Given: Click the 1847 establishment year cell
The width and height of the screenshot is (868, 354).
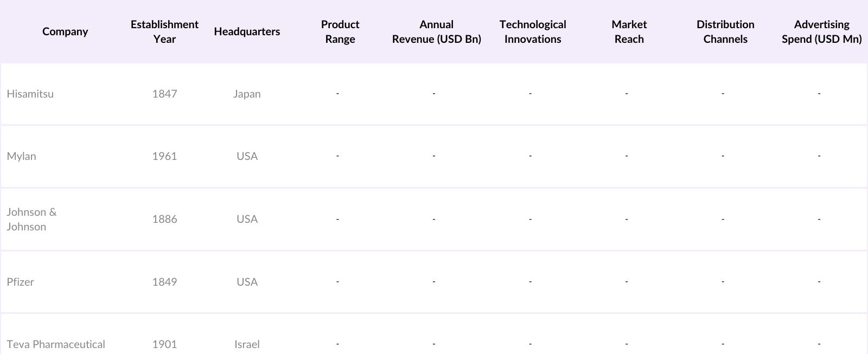Looking at the screenshot, I should [164, 94].
